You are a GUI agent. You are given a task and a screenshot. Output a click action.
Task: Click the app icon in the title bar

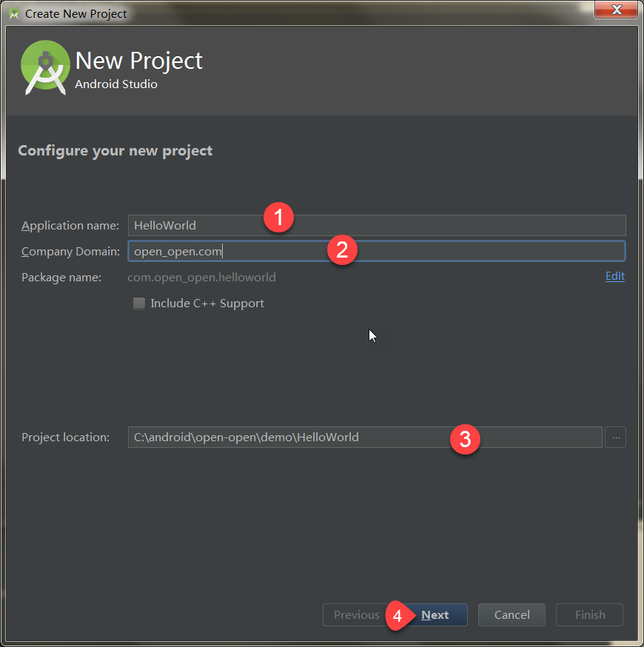(13, 13)
